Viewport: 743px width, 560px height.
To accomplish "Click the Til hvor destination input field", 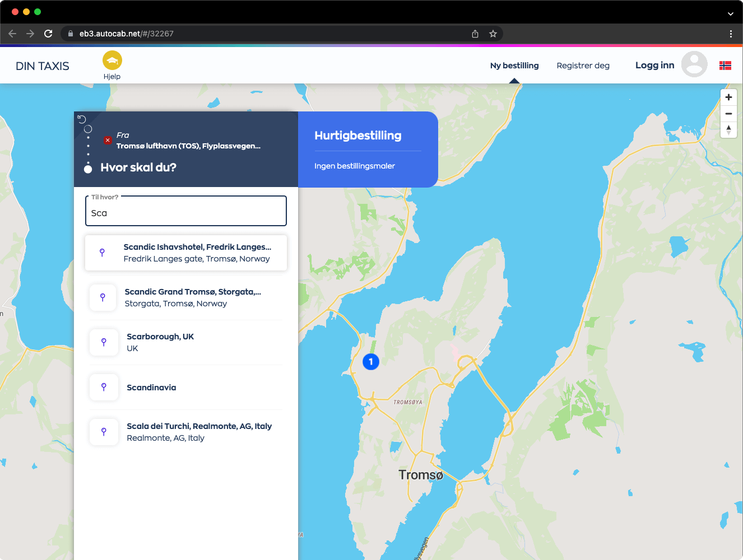I will tap(186, 213).
